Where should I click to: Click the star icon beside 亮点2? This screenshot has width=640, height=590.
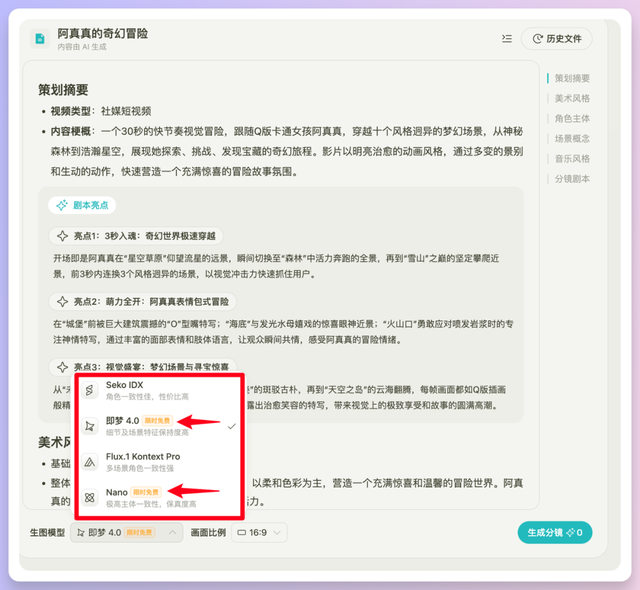coord(62,302)
